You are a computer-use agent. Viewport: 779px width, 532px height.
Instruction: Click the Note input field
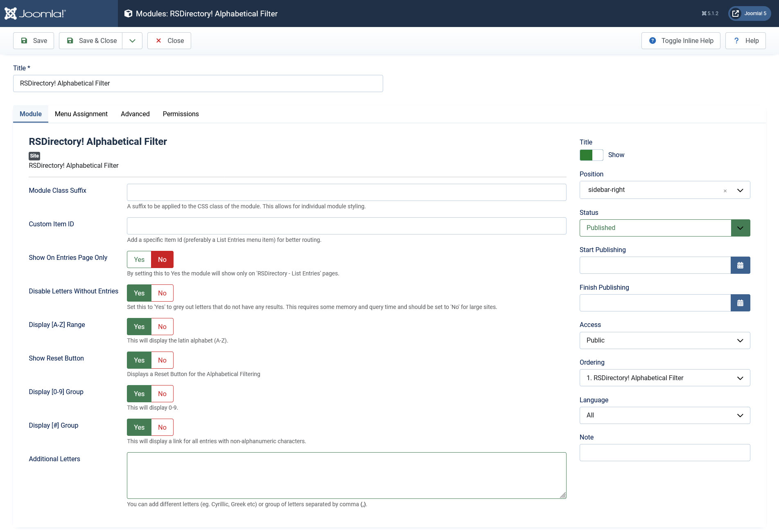pos(665,453)
